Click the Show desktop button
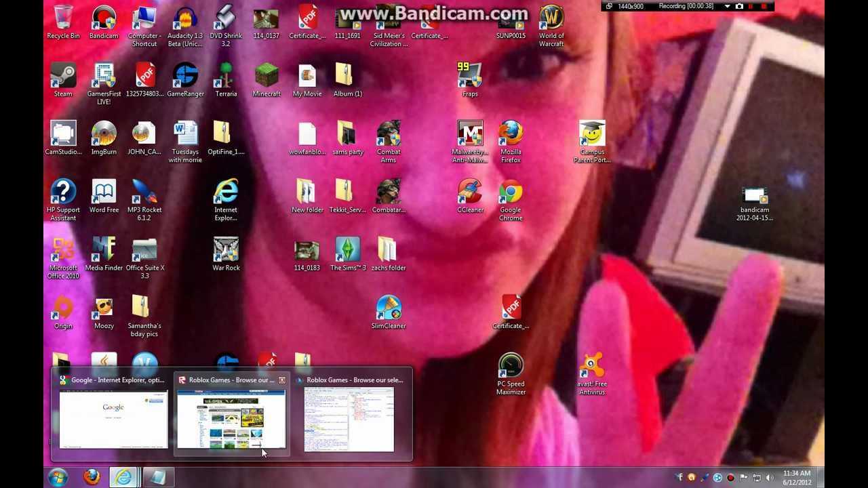The height and width of the screenshot is (488, 868). (x=820, y=478)
